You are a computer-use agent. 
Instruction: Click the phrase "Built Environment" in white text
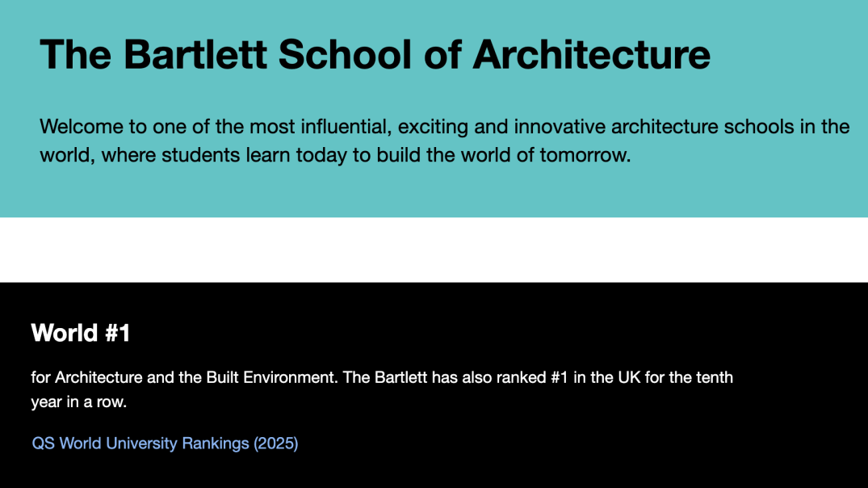[x=271, y=377]
